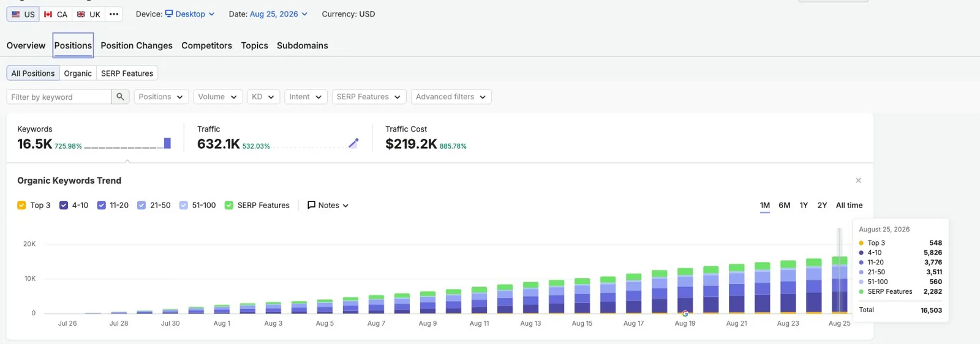Click the Traffic Cost $219.2K metric

[x=411, y=144]
